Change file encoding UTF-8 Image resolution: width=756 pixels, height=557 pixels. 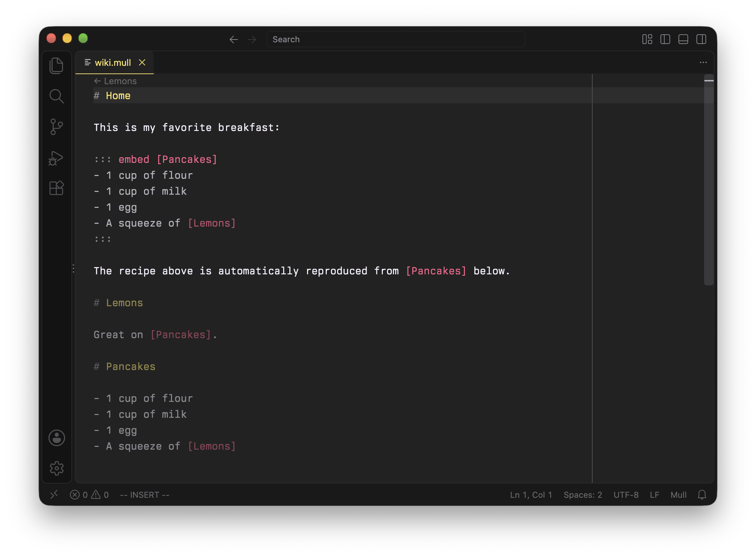pos(626,495)
